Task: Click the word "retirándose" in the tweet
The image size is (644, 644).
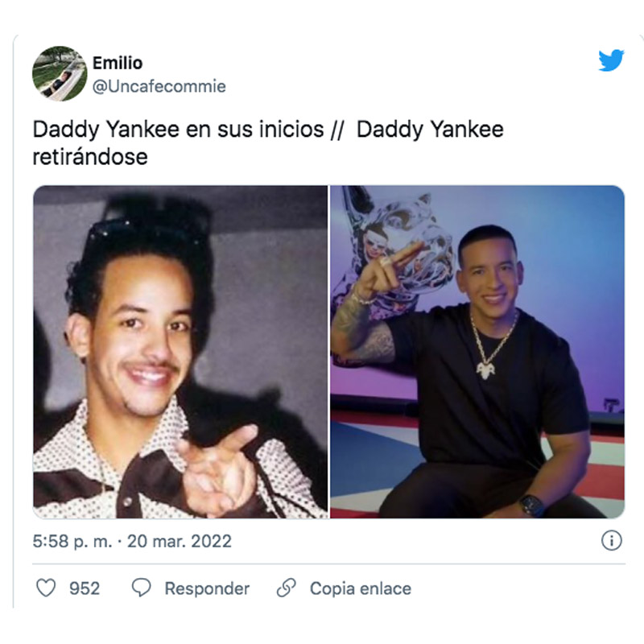Action: [x=90, y=157]
